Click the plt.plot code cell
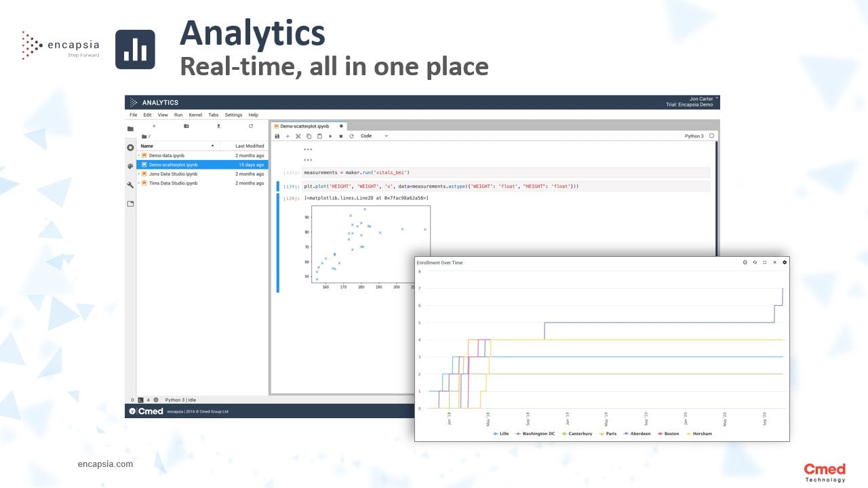Image resolution: width=868 pixels, height=488 pixels. click(x=506, y=186)
